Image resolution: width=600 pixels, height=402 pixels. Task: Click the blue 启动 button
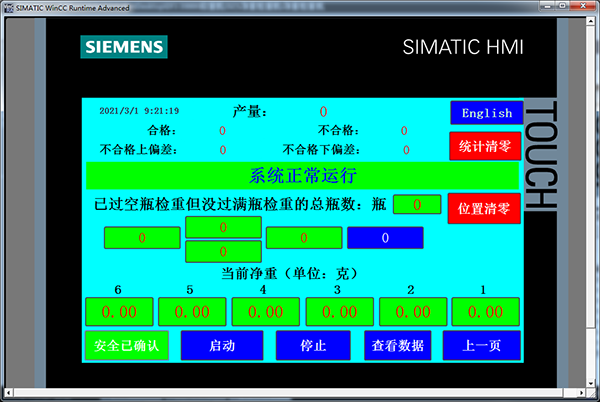tap(222, 345)
